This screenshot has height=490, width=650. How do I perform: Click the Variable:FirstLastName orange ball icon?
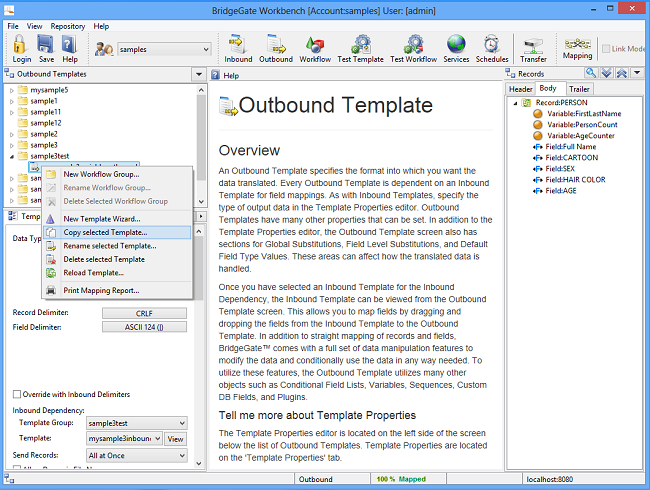coord(538,114)
